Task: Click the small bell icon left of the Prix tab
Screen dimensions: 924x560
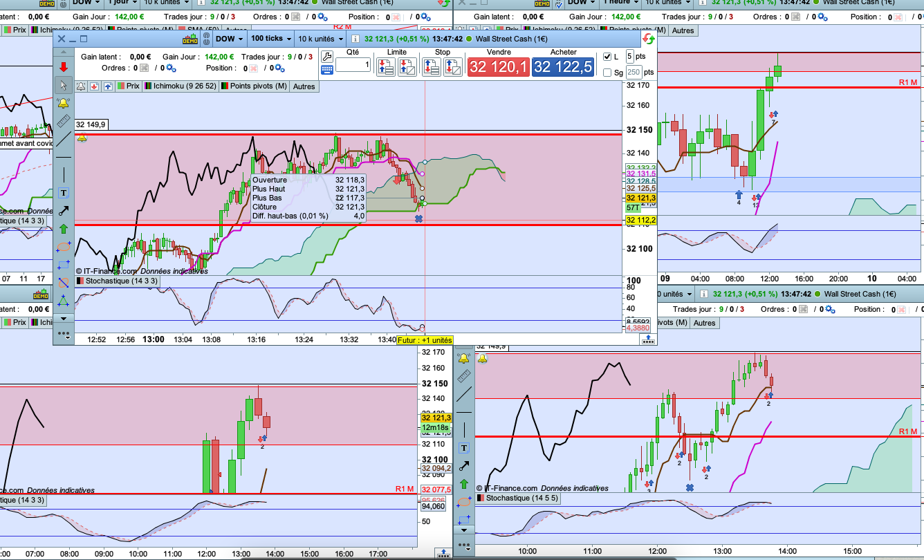Action: [80, 86]
